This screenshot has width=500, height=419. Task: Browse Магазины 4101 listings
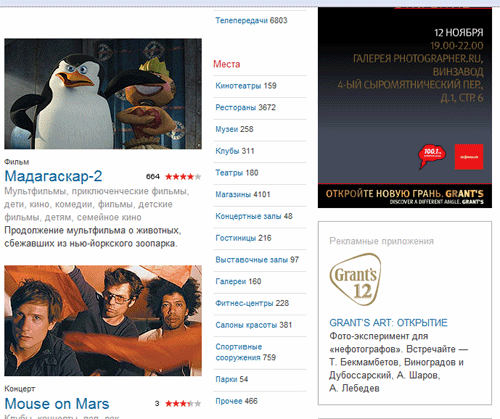(x=243, y=194)
